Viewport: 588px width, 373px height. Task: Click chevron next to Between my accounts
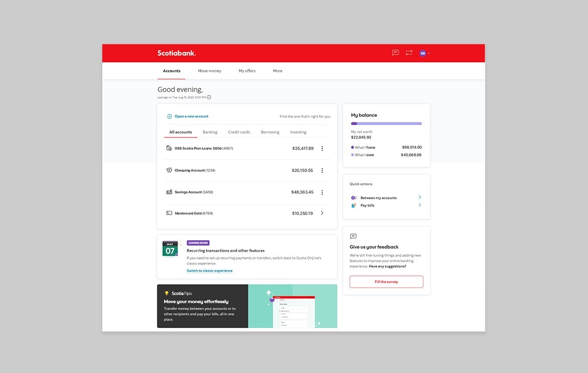(x=420, y=197)
